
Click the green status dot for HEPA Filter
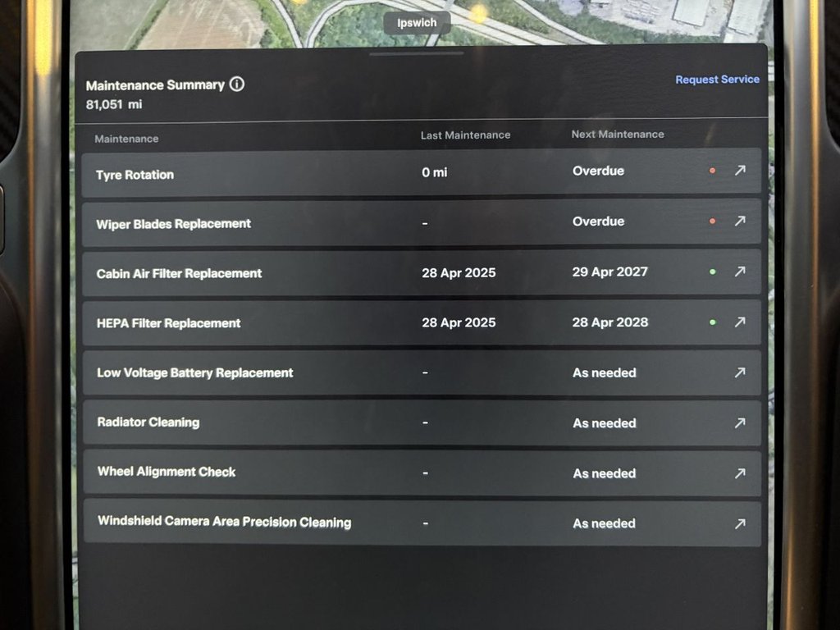[712, 322]
